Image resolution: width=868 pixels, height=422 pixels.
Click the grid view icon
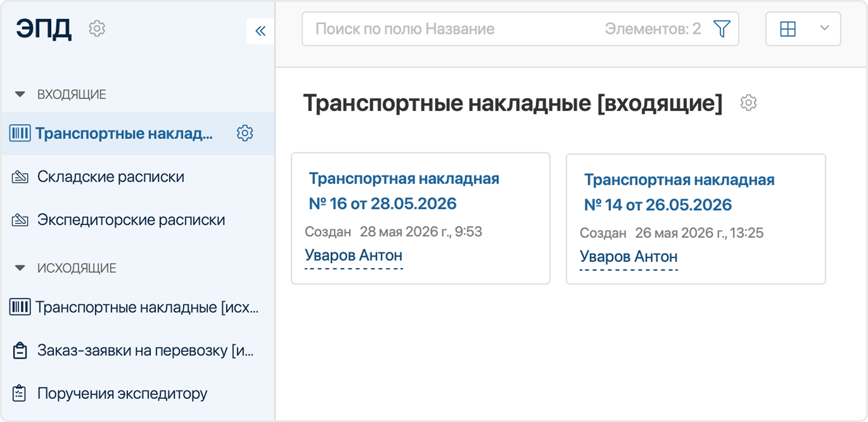[x=788, y=29]
